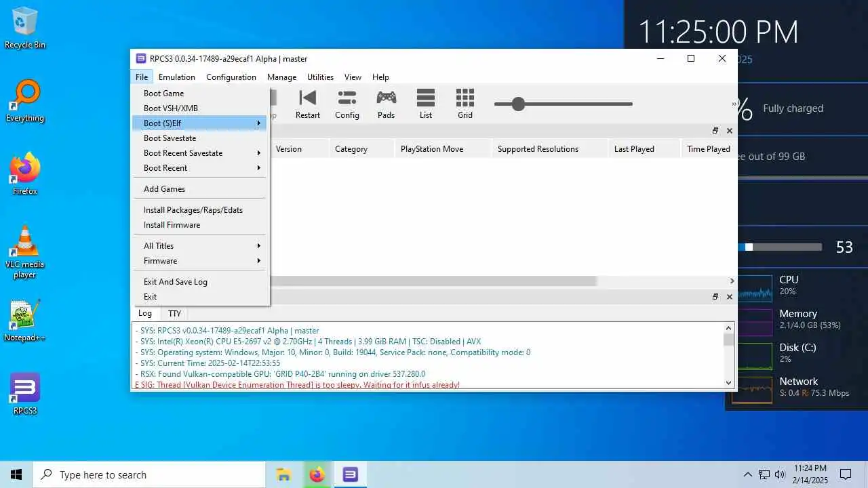Click log panel down scroll arrow
The height and width of the screenshot is (488, 868).
click(729, 382)
